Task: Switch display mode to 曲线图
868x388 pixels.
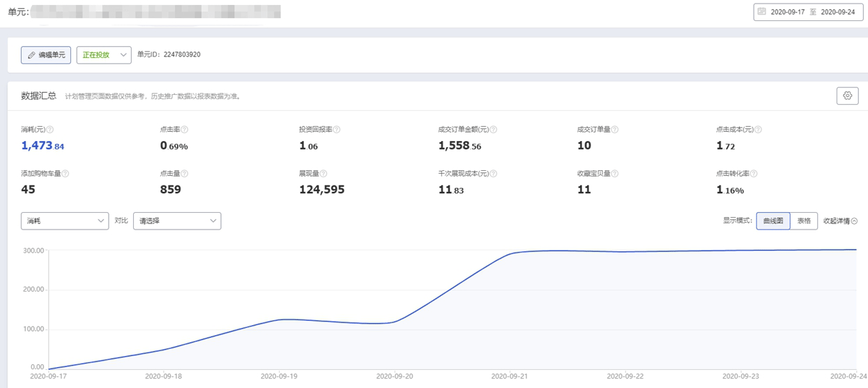Action: tap(772, 221)
